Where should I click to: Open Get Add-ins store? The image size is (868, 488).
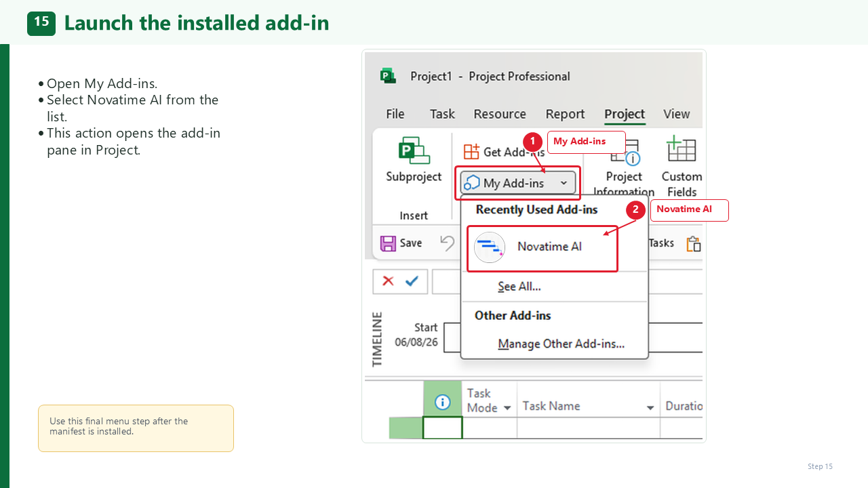[504, 152]
